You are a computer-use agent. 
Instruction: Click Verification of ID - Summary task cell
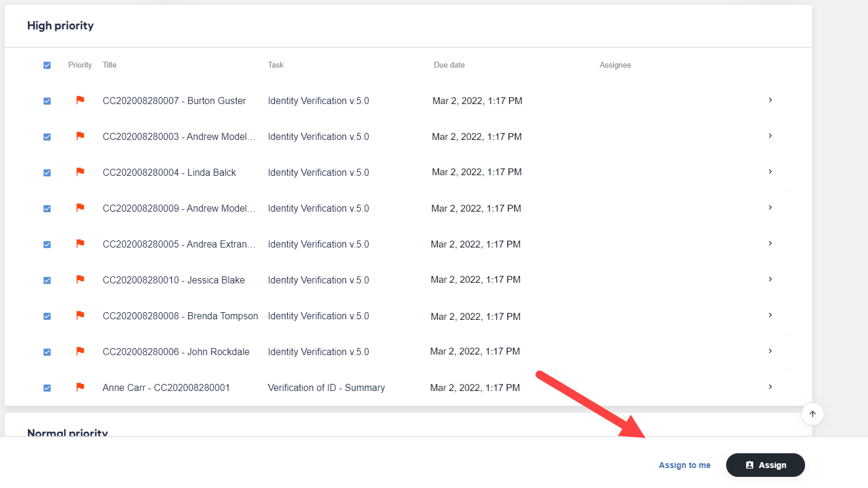[x=326, y=388]
